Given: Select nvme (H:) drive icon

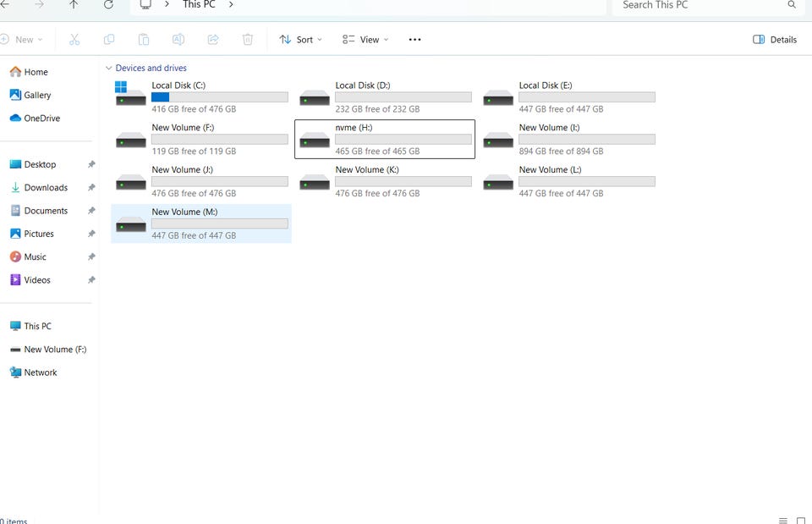Looking at the screenshot, I should click(x=315, y=140).
